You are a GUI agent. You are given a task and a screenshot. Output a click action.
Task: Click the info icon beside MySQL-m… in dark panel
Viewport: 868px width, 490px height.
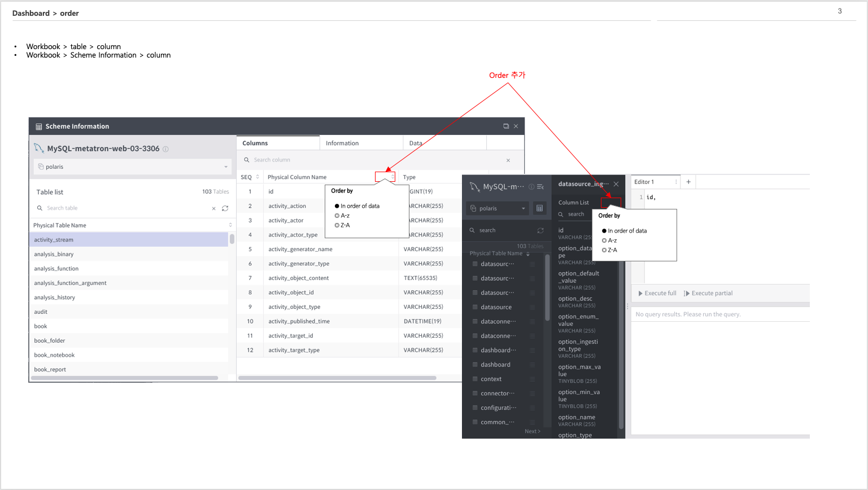click(x=531, y=187)
